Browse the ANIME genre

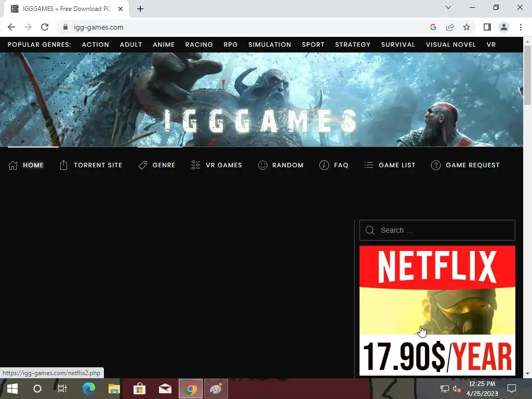[x=164, y=45]
